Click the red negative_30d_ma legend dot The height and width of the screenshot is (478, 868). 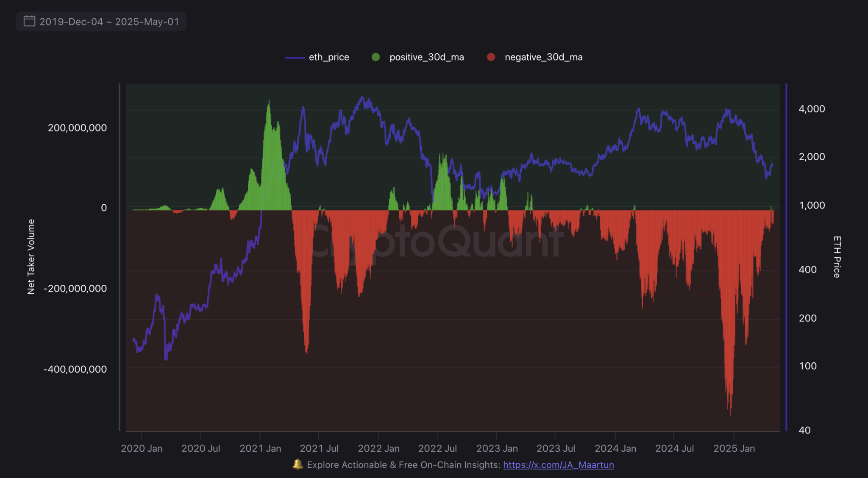click(491, 57)
